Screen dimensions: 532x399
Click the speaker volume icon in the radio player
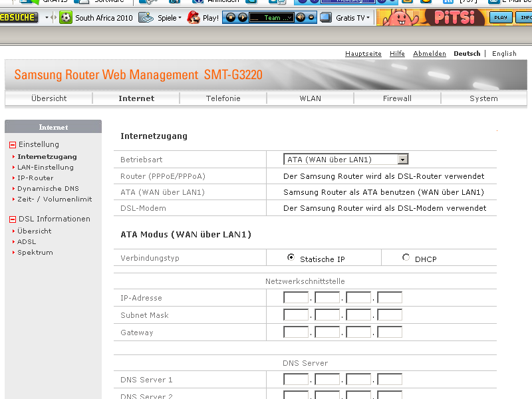click(x=301, y=17)
